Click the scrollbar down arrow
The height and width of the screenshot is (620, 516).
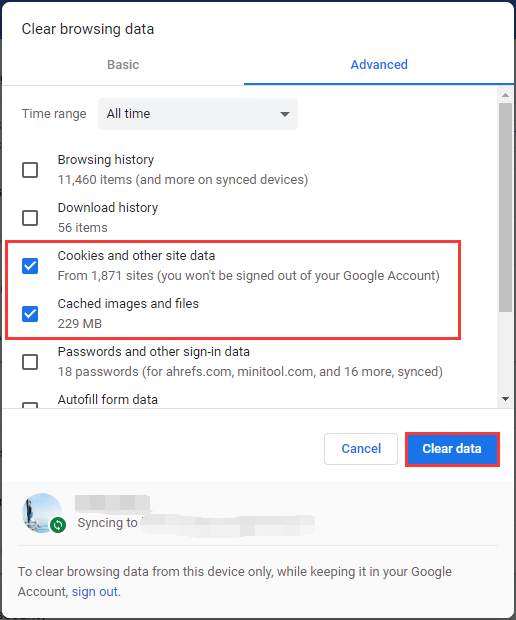pos(505,399)
